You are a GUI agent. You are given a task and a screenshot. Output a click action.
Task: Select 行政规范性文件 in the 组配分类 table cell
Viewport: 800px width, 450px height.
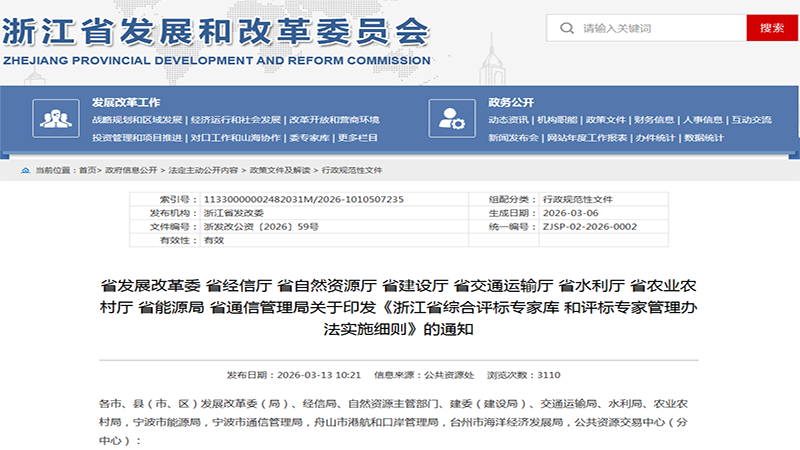coord(578,199)
